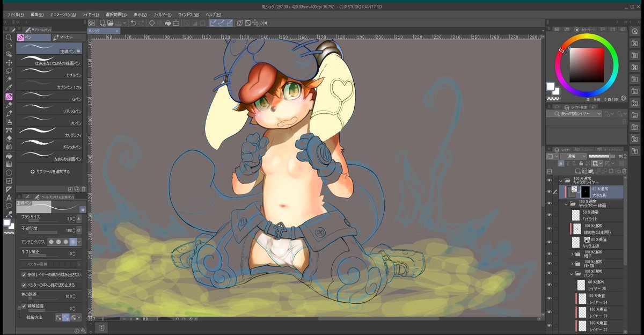Click the Redo arrow in command bar
This screenshot has height=335, width=644.
click(x=141, y=23)
